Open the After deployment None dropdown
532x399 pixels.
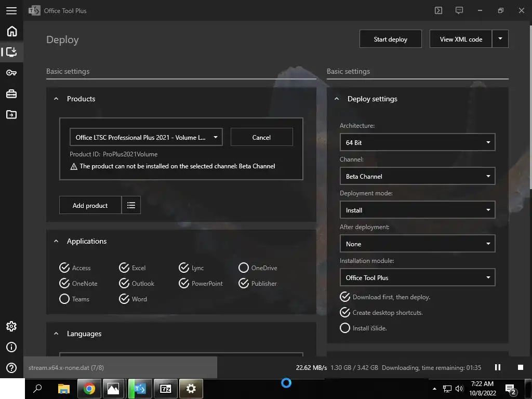pos(417,244)
